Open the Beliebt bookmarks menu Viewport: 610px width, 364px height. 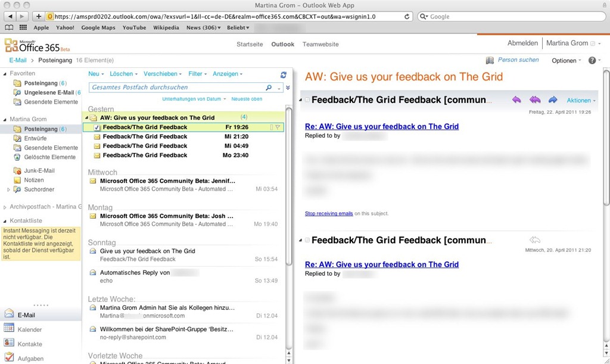(238, 27)
